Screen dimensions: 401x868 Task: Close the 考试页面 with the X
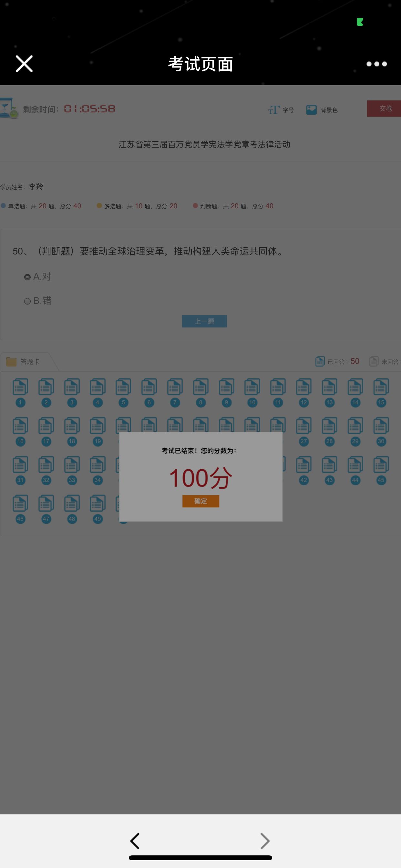point(24,64)
